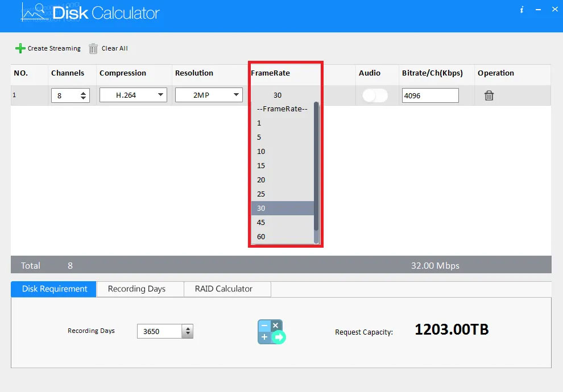
Task: Click the green plus Create Streaming icon
Action: tap(20, 48)
